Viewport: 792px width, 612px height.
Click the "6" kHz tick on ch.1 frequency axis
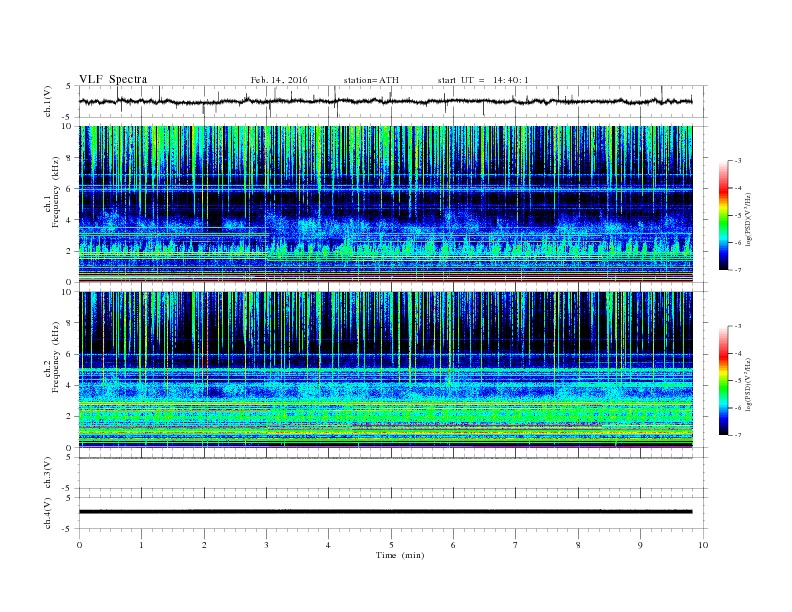[x=69, y=189]
